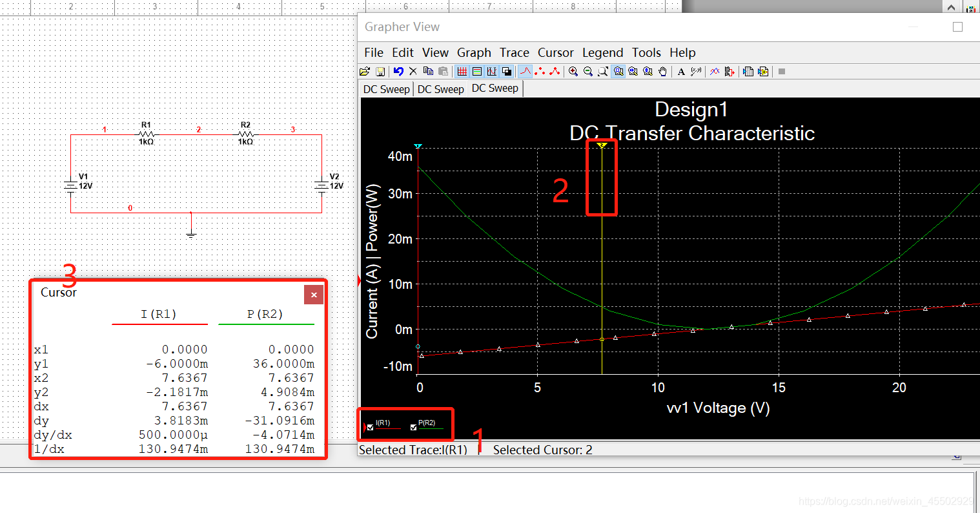
Task: Select resistor R1 in the schematic
Action: tap(147, 134)
